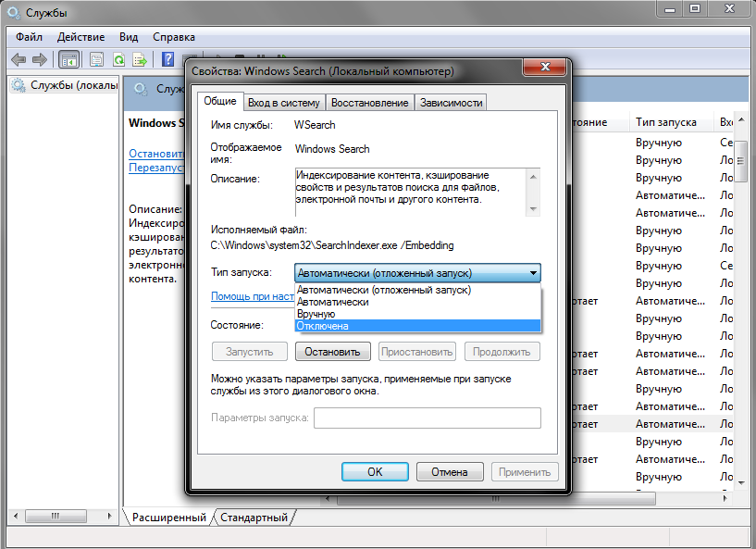Click the Services list scroll-up arrow
The image size is (756, 549).
741,119
